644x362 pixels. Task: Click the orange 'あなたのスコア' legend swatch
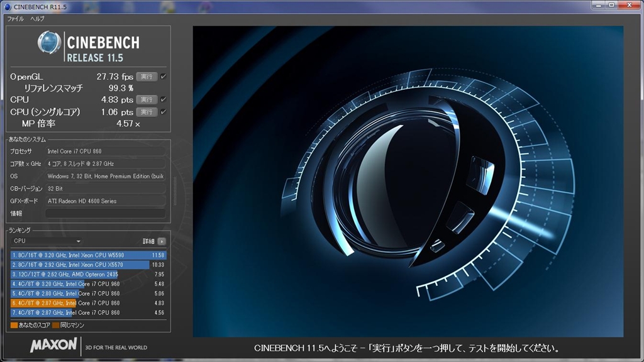pyautogui.click(x=14, y=326)
